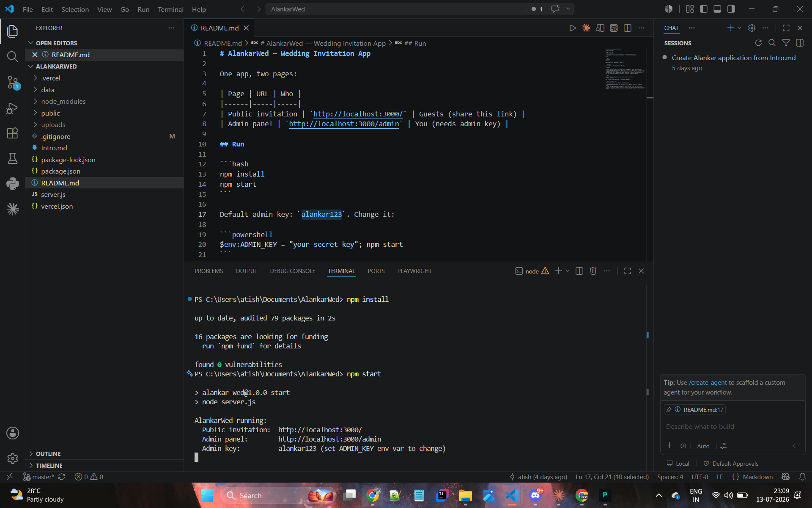
Task: Toggle the bottom panel layout button
Action: (x=717, y=9)
